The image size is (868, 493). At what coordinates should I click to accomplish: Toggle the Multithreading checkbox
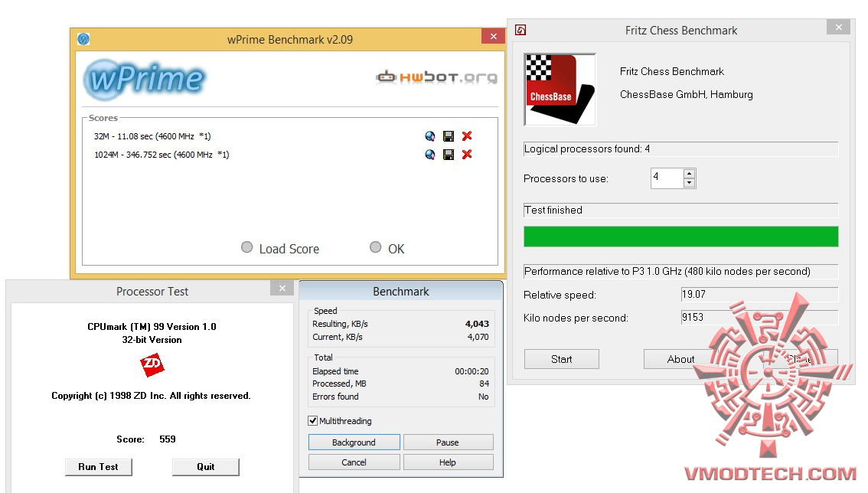[x=313, y=420]
